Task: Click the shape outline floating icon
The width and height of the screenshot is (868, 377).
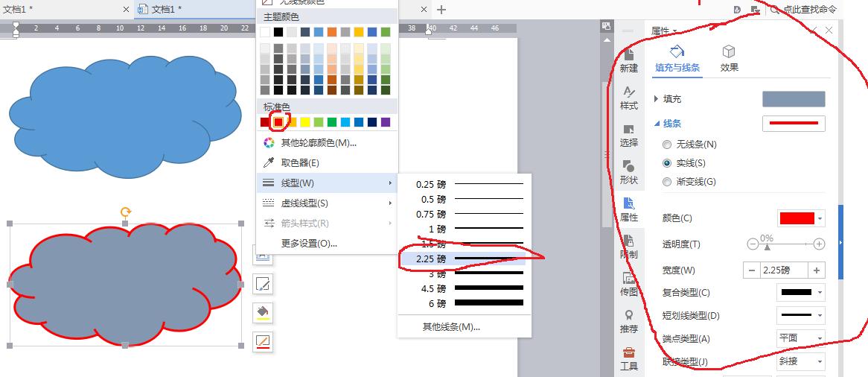Action: [x=263, y=341]
